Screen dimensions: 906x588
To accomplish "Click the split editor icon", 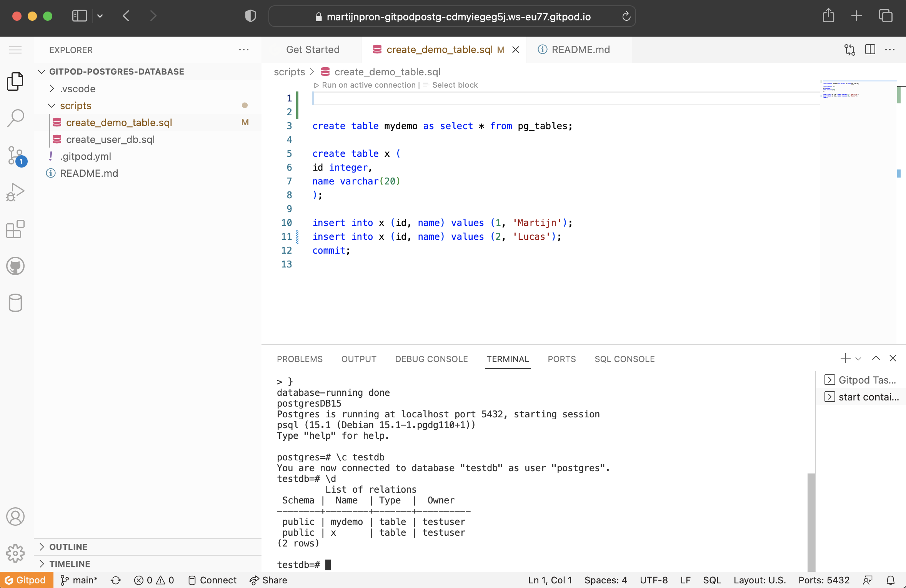I will [x=870, y=50].
